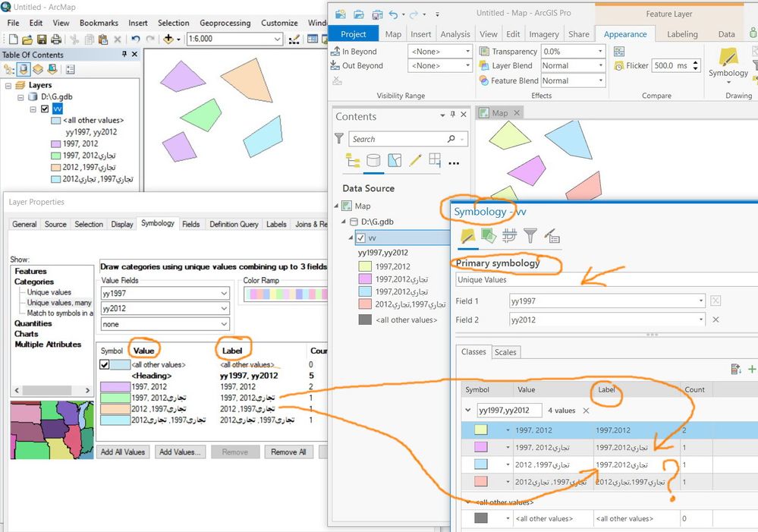Select List By Drawing Order in Contents
The width and height of the screenshot is (758, 532).
click(x=352, y=161)
